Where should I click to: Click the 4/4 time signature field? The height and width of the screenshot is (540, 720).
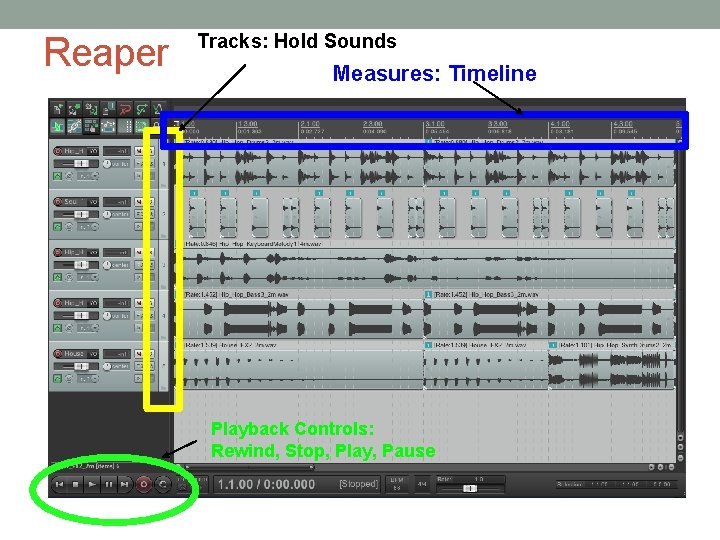[422, 484]
